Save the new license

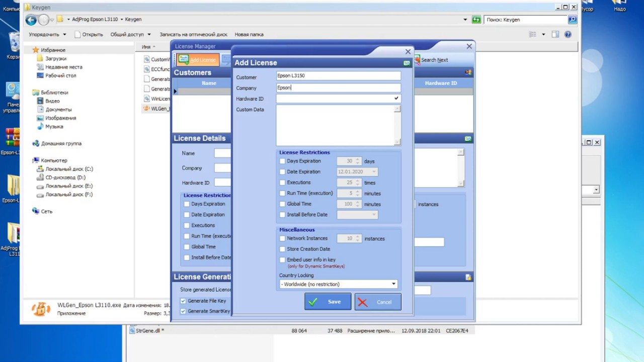(328, 302)
